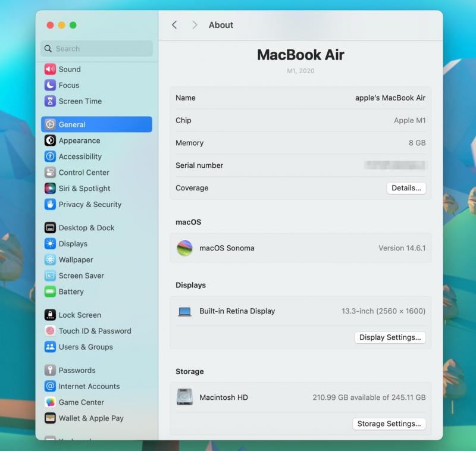Screen dimensions: 476x451
Task: Select the Screen Saver sidebar label
Action: [82, 275]
